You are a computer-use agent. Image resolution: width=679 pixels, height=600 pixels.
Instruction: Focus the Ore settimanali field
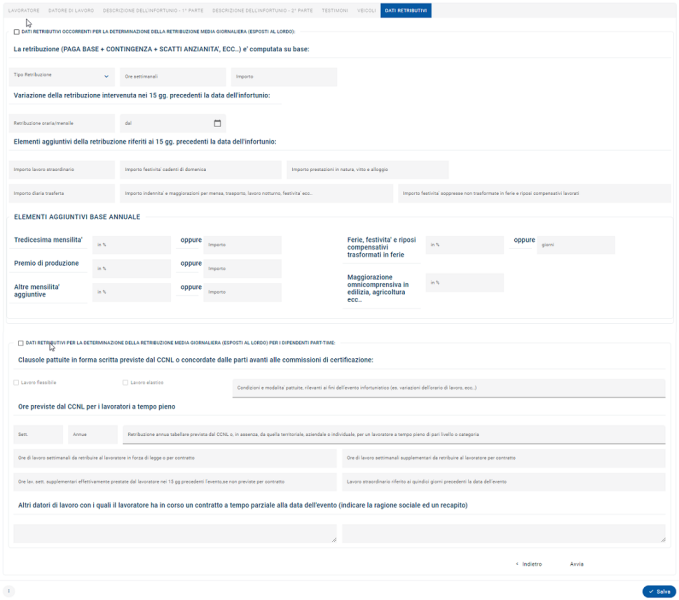[173, 77]
